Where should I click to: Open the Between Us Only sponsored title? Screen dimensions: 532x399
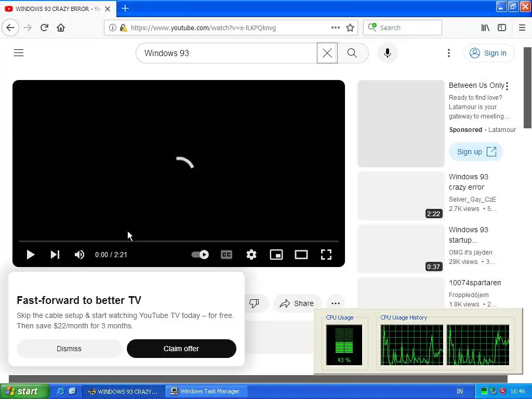coord(476,85)
